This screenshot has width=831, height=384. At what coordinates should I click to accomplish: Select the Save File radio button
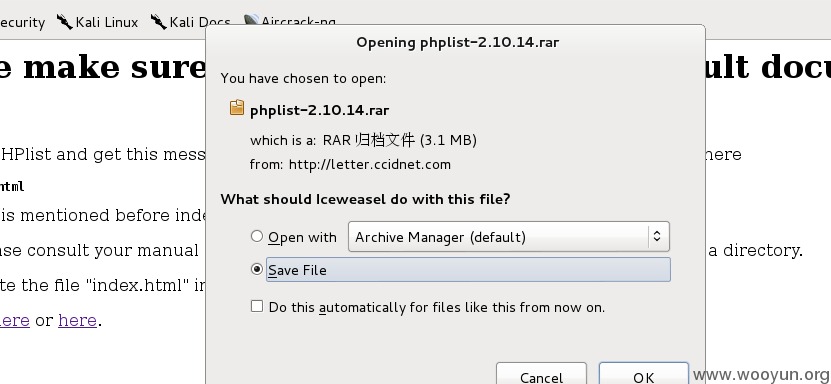point(257,270)
